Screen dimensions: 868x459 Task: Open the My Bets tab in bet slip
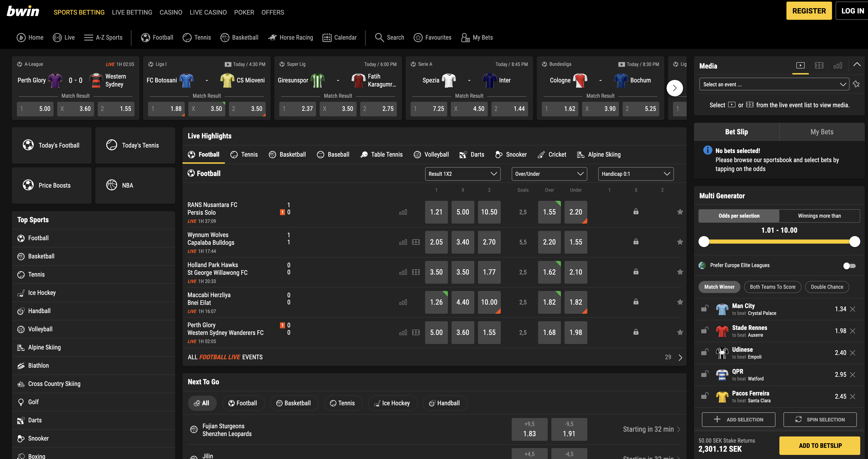(822, 132)
